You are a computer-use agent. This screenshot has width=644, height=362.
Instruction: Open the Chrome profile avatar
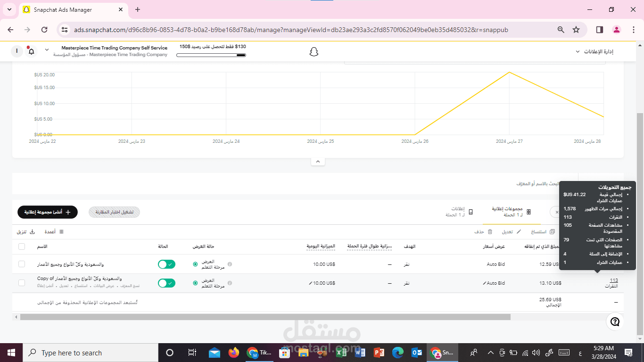pyautogui.click(x=617, y=30)
